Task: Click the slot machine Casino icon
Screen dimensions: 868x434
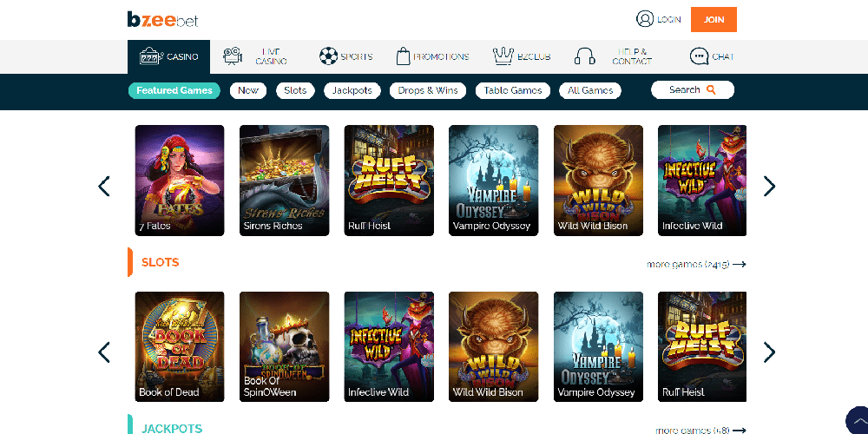Action: click(x=150, y=56)
